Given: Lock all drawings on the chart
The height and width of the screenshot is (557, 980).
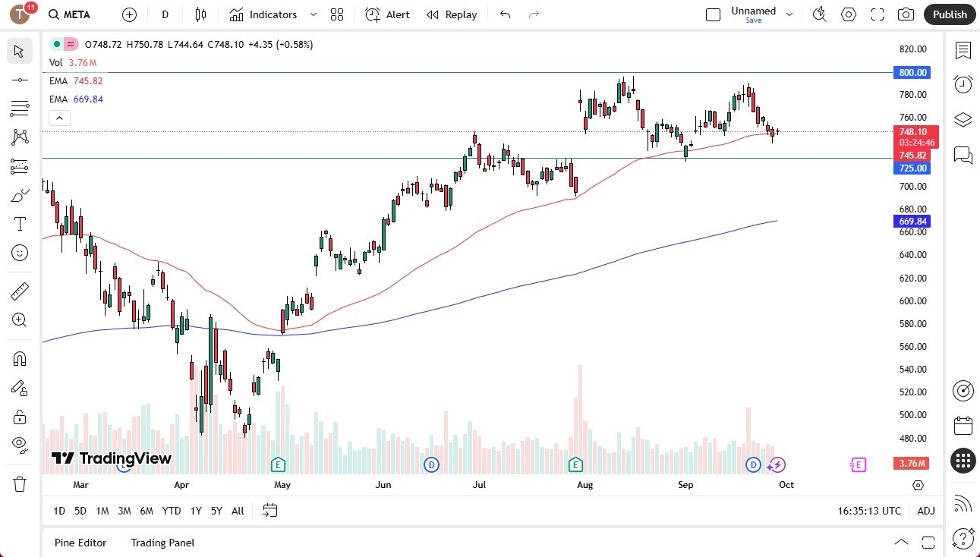Looking at the screenshot, I should click(x=19, y=416).
